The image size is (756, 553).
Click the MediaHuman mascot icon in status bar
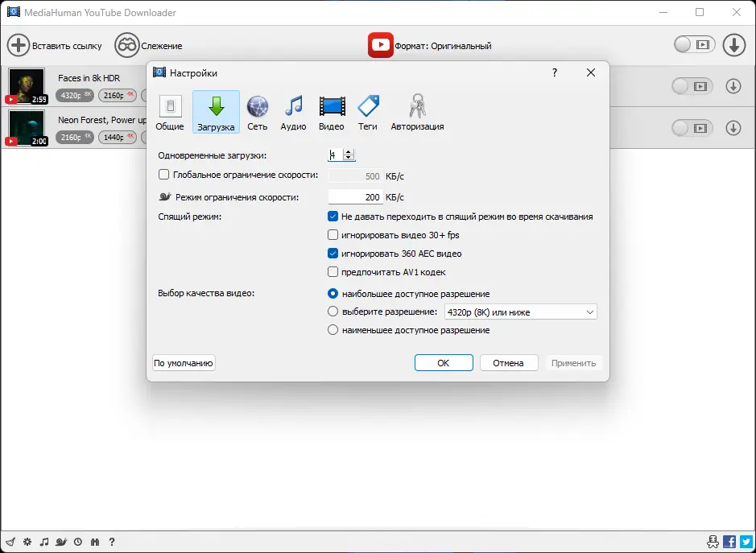(x=713, y=542)
